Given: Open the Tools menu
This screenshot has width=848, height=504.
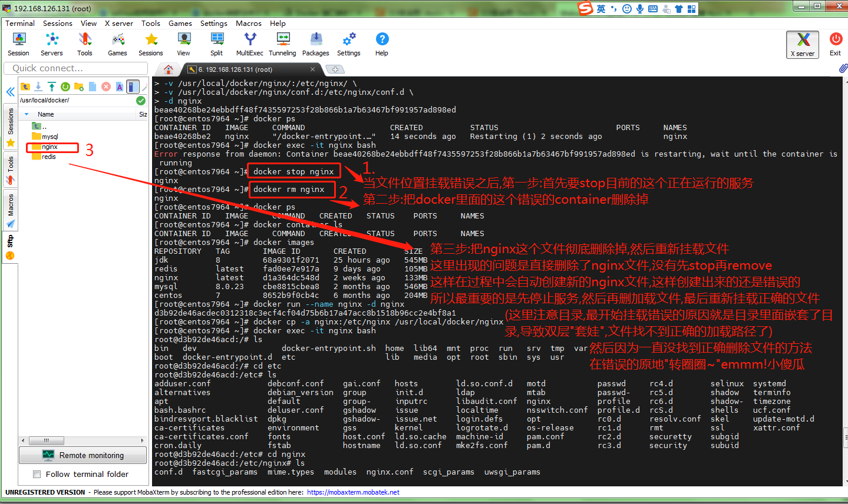Looking at the screenshot, I should point(151,23).
